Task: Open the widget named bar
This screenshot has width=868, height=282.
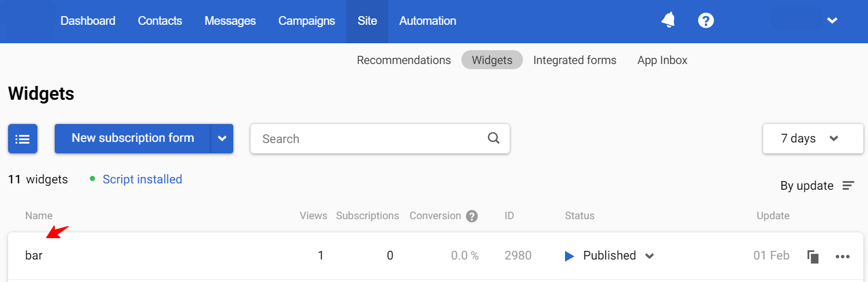Action: tap(34, 255)
